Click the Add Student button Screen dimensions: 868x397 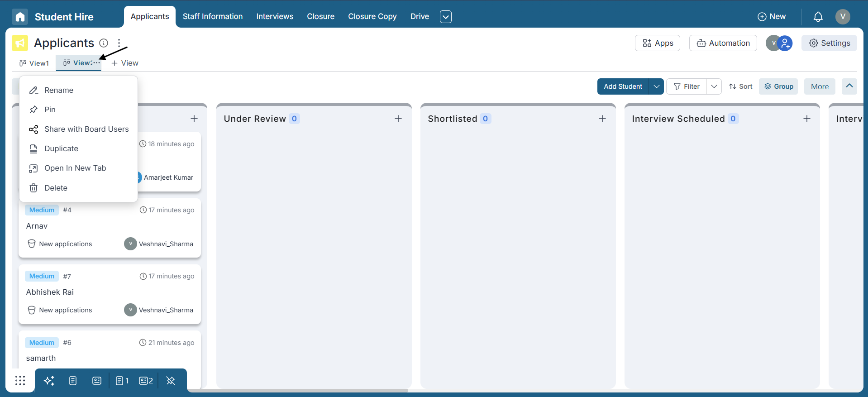point(623,86)
